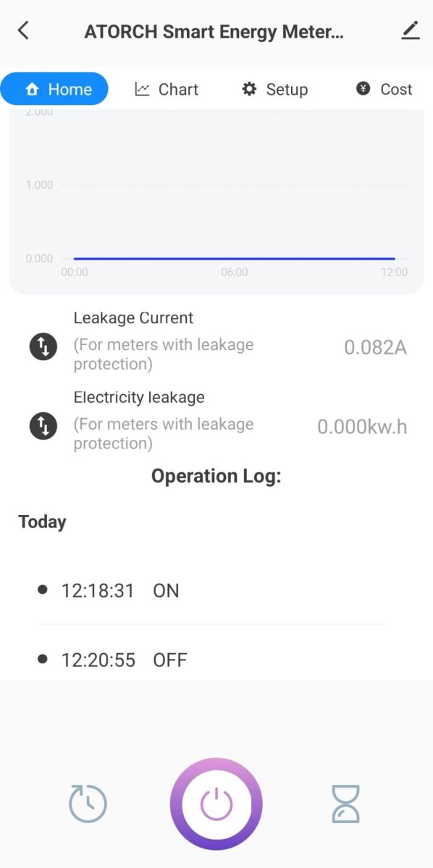Tap the Cost yen icon

[363, 89]
